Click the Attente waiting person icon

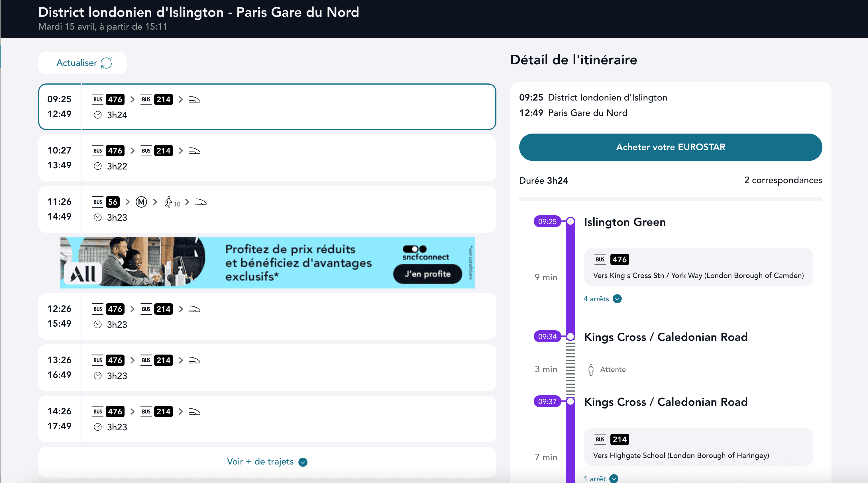click(591, 369)
